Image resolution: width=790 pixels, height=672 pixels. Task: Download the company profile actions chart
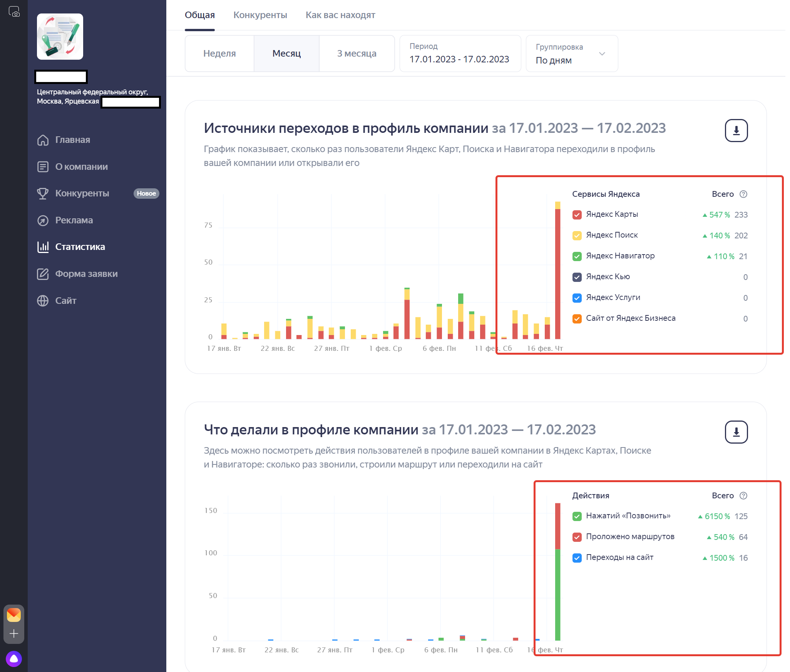736,432
